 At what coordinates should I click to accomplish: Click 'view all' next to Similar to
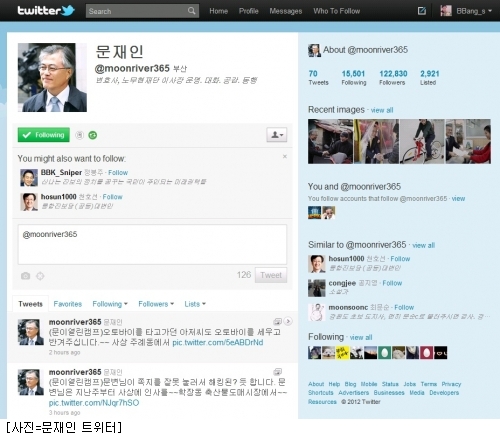(424, 245)
